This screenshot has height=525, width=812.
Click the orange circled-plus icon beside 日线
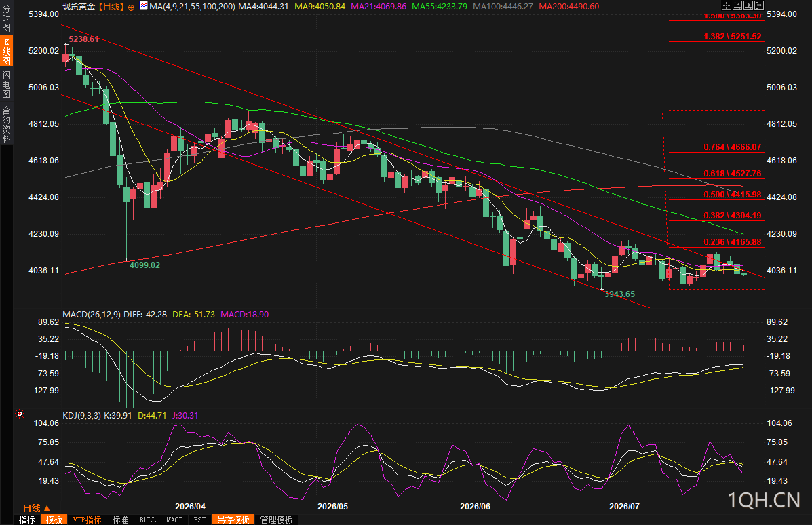click(131, 7)
